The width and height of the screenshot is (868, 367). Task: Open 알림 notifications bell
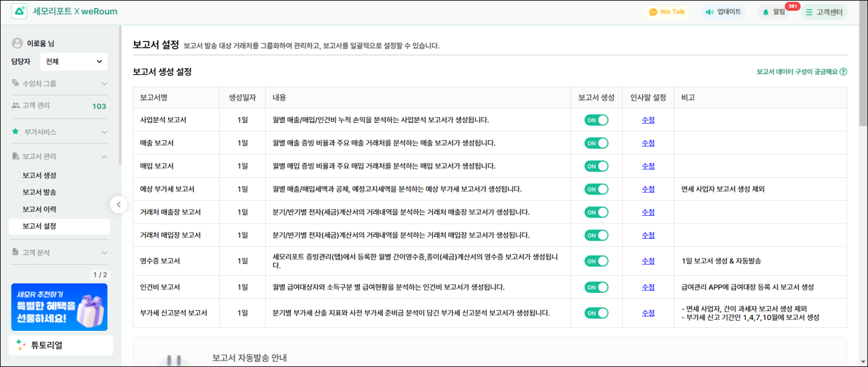(x=766, y=12)
